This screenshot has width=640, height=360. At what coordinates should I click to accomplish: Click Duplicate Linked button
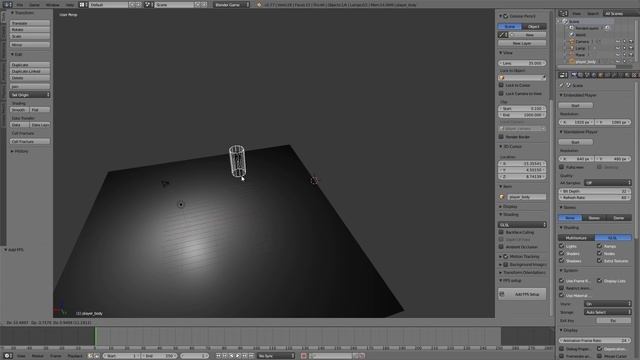[x=30, y=71]
